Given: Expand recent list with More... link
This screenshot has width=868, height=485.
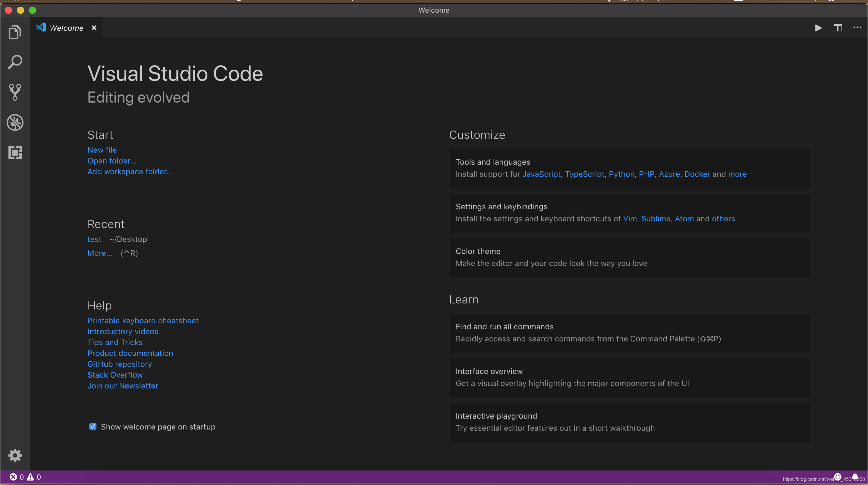Looking at the screenshot, I should click(100, 253).
